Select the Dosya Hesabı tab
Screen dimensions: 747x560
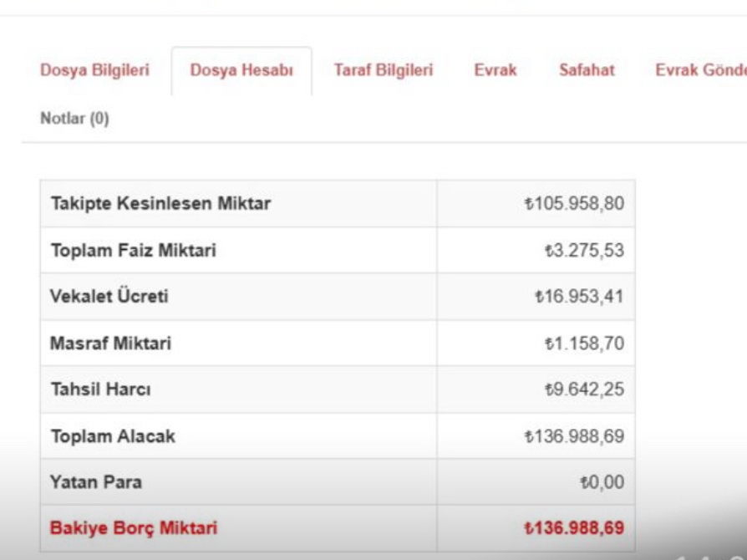click(x=241, y=70)
